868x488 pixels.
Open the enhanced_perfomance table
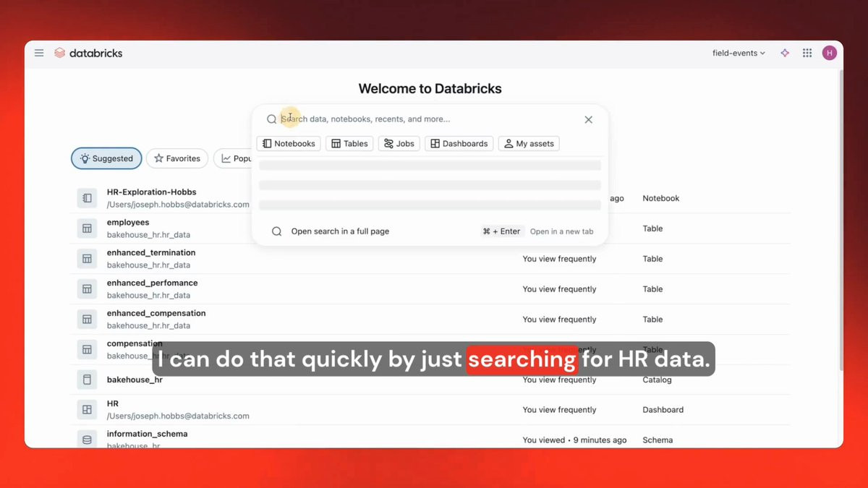pyautogui.click(x=152, y=283)
